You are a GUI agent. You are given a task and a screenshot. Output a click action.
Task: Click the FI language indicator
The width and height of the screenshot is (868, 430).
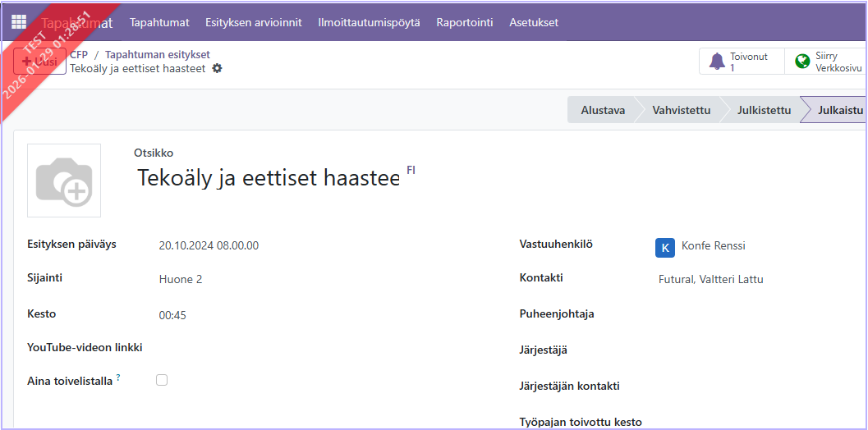pyautogui.click(x=411, y=170)
